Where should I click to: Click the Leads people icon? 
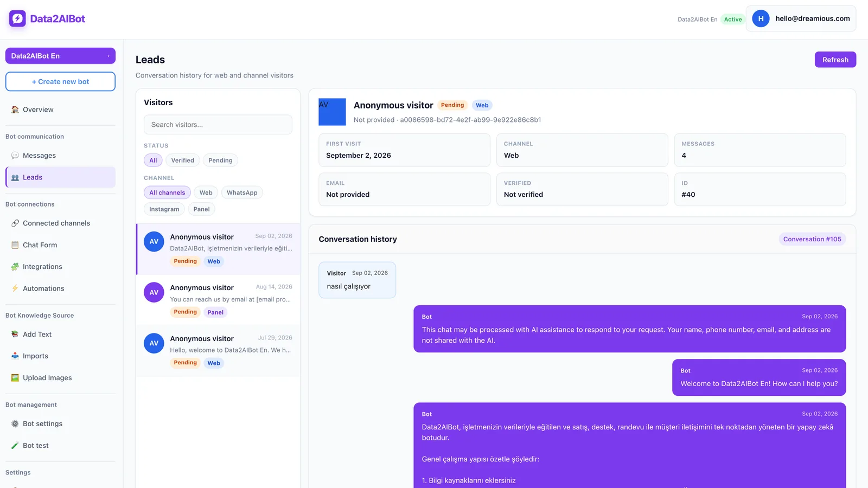[15, 177]
